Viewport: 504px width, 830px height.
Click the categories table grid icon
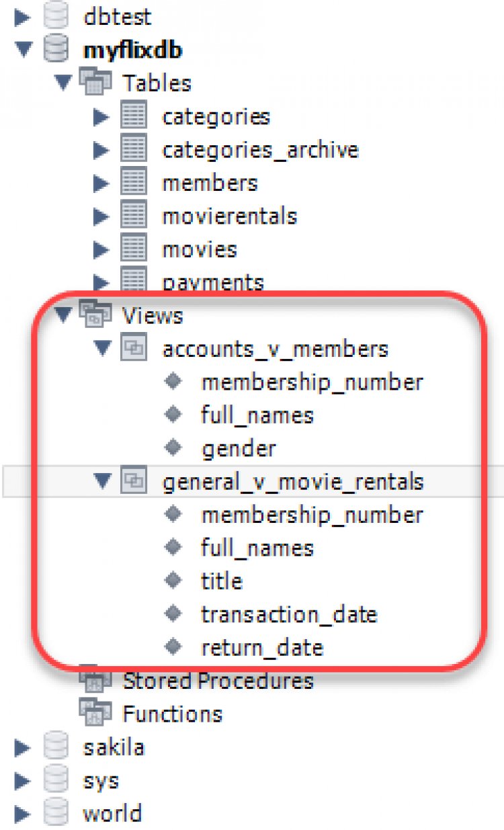pos(134,116)
